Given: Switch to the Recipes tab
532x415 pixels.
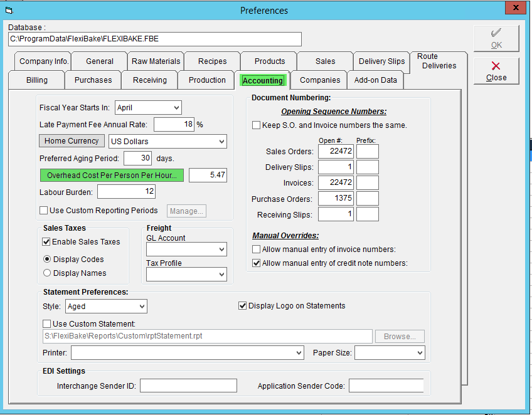Looking at the screenshot, I should tap(213, 61).
